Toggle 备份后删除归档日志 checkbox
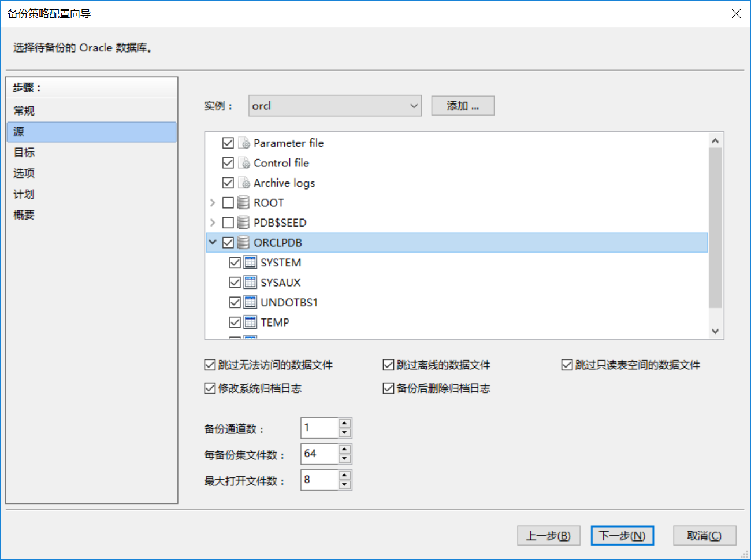This screenshot has height=560, width=751. tap(389, 388)
